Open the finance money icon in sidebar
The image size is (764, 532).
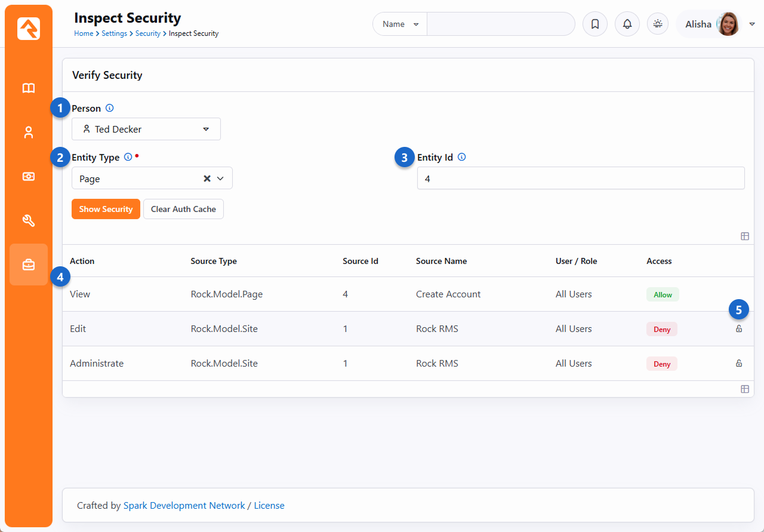(29, 177)
